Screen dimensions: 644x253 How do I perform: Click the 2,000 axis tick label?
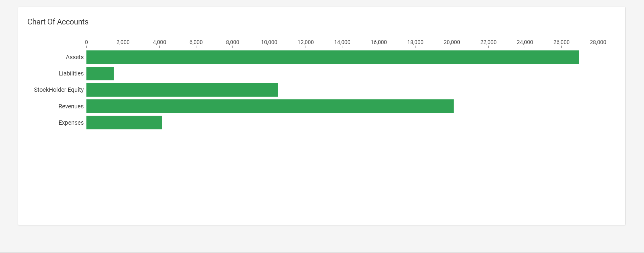click(x=123, y=42)
